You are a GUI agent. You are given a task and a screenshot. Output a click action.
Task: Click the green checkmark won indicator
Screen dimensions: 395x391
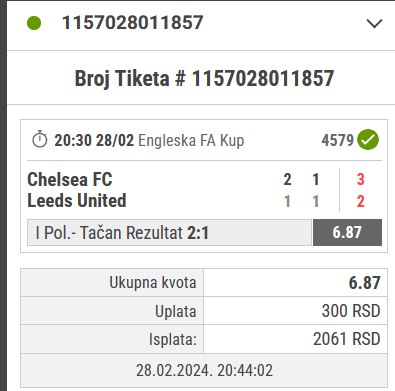(368, 140)
